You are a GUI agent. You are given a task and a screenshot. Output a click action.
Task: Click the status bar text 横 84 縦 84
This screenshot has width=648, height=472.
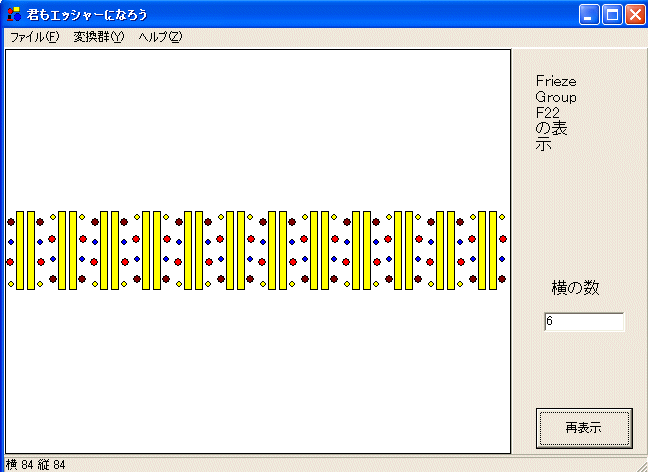(36, 465)
